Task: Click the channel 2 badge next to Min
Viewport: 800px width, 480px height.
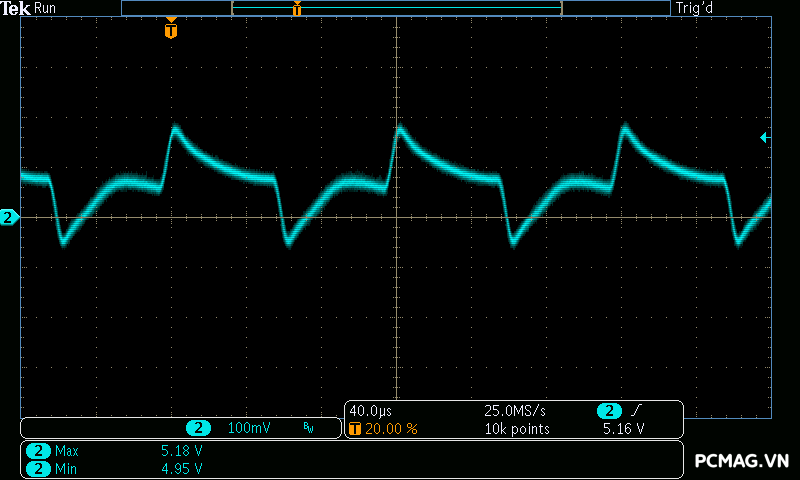Action: 38,468
